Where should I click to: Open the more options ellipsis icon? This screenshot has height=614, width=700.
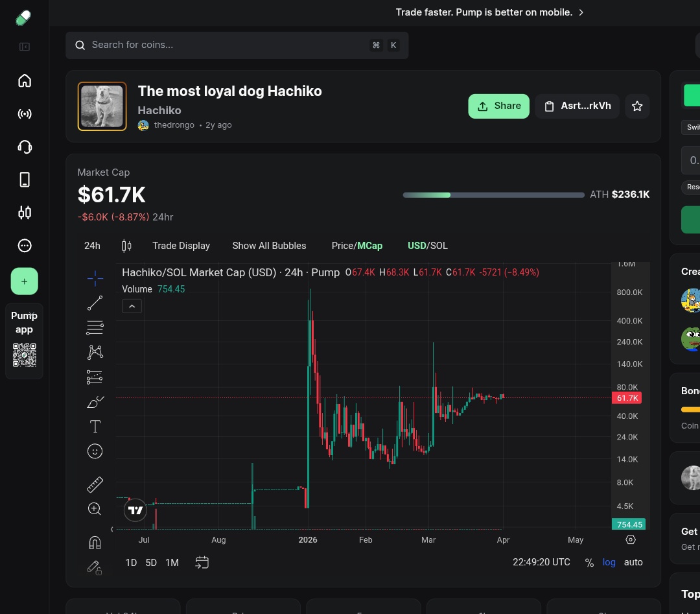pyautogui.click(x=25, y=246)
